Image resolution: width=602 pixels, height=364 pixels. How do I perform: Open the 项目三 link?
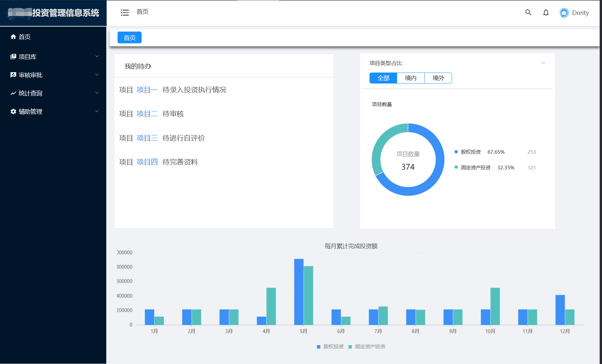click(147, 138)
